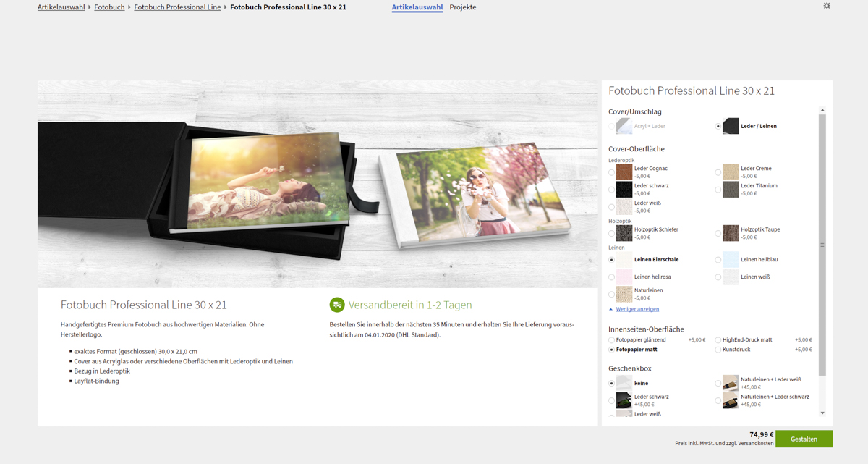Select the Leder Titanium texture thumbnail
This screenshot has width=868, height=464.
[x=731, y=190]
